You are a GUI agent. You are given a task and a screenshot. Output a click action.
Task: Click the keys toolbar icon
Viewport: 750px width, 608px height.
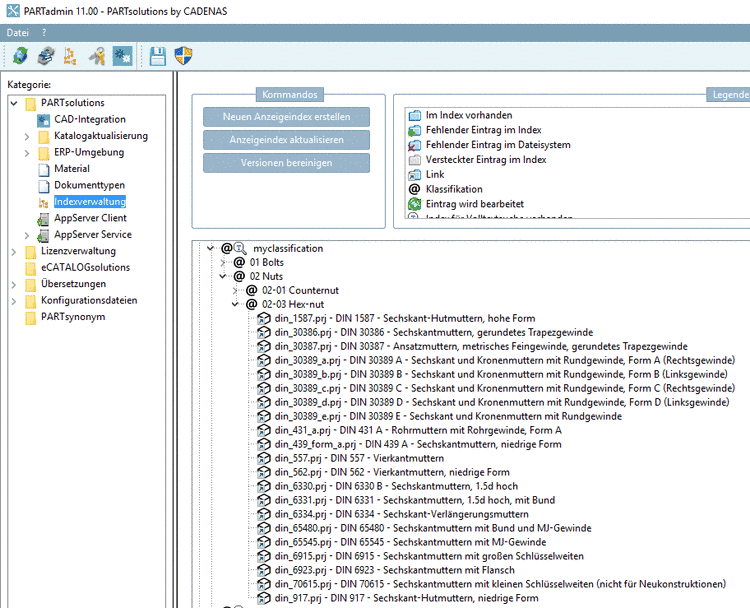point(96,57)
